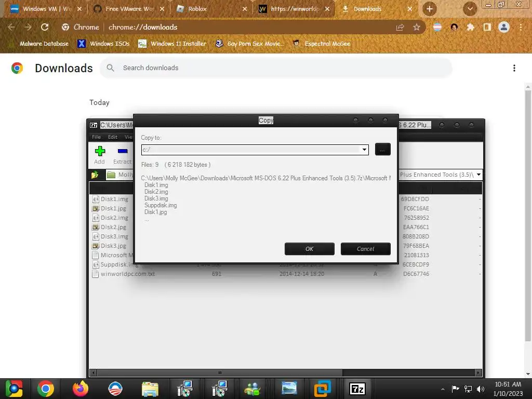Viewport: 532px width, 399px height.
Task: Bookmark this page with the star icon
Action: (x=417, y=27)
